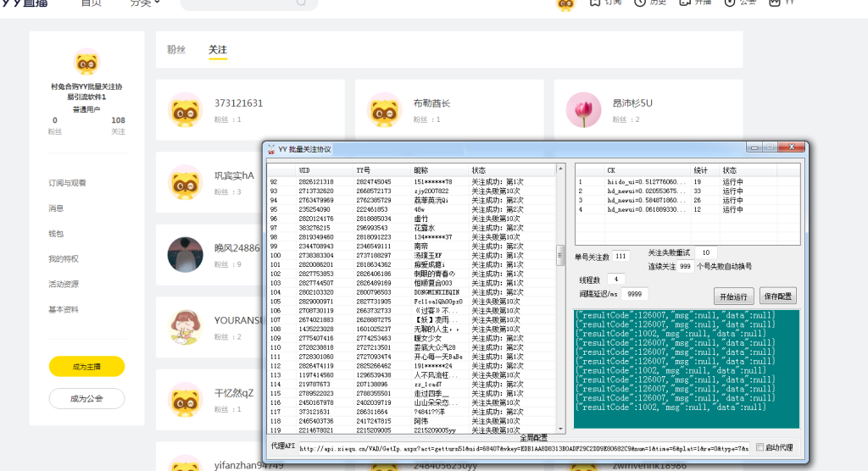Viewport: 868px width, 471px height.
Task: Click the tulip avatar of 邑沛杉5U
Action: pyautogui.click(x=582, y=110)
